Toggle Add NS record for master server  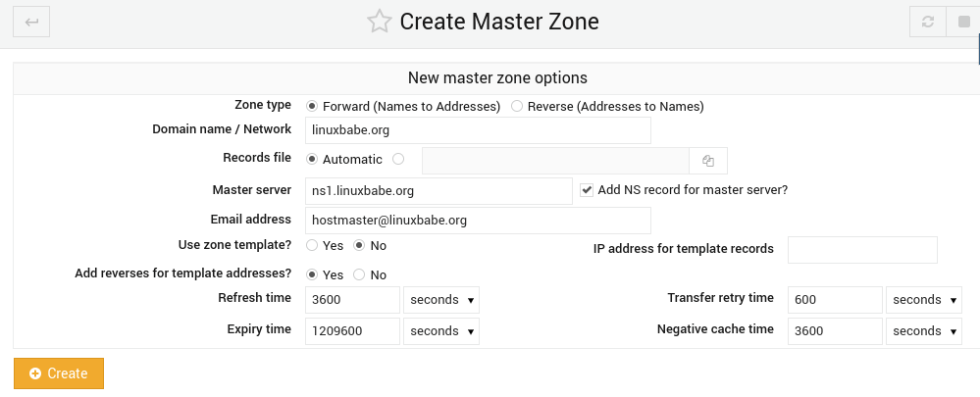point(587,189)
